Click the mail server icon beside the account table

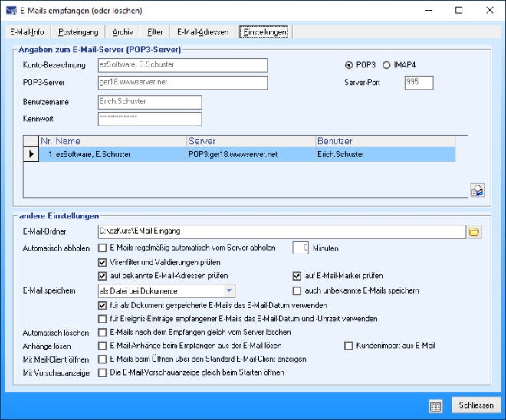point(476,191)
